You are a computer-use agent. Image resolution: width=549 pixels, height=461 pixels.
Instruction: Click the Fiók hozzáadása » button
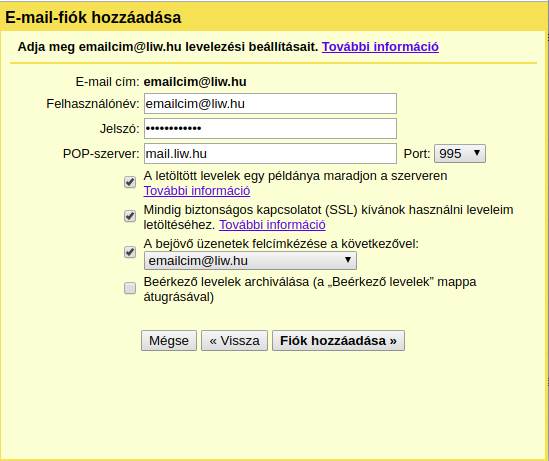(x=338, y=341)
